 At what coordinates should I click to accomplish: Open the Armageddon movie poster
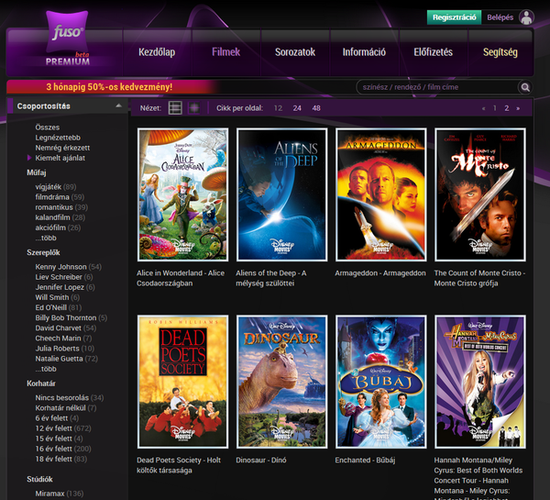(x=381, y=195)
